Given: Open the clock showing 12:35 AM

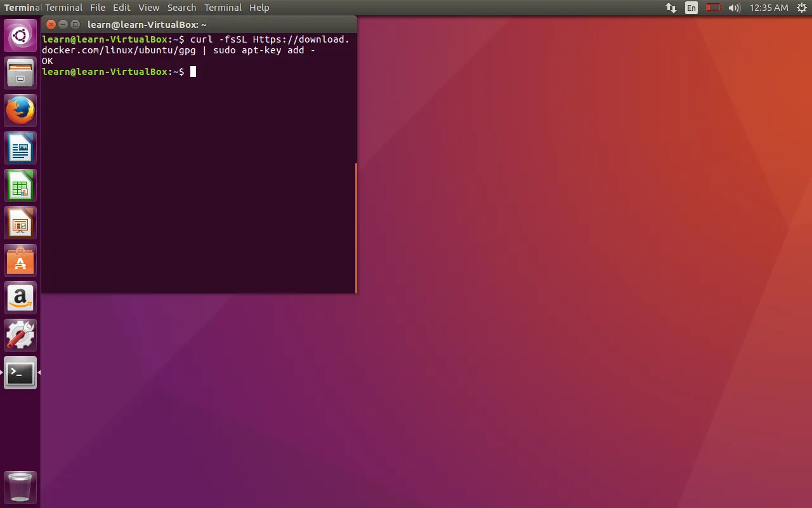Looking at the screenshot, I should pyautogui.click(x=768, y=8).
